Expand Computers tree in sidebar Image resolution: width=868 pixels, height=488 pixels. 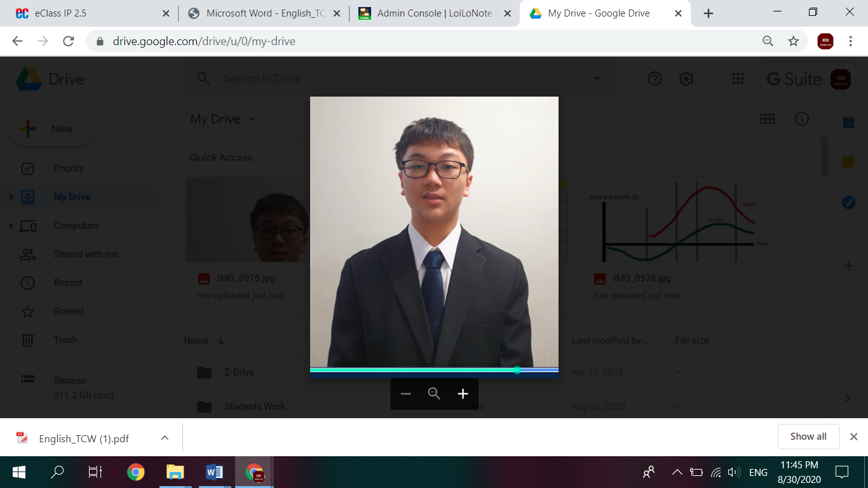click(x=11, y=226)
